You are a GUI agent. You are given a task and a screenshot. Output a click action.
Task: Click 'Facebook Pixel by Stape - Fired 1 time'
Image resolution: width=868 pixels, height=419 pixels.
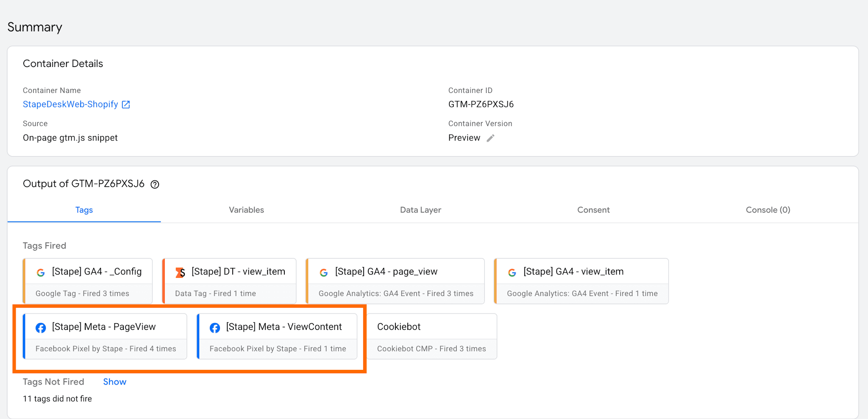[278, 349]
